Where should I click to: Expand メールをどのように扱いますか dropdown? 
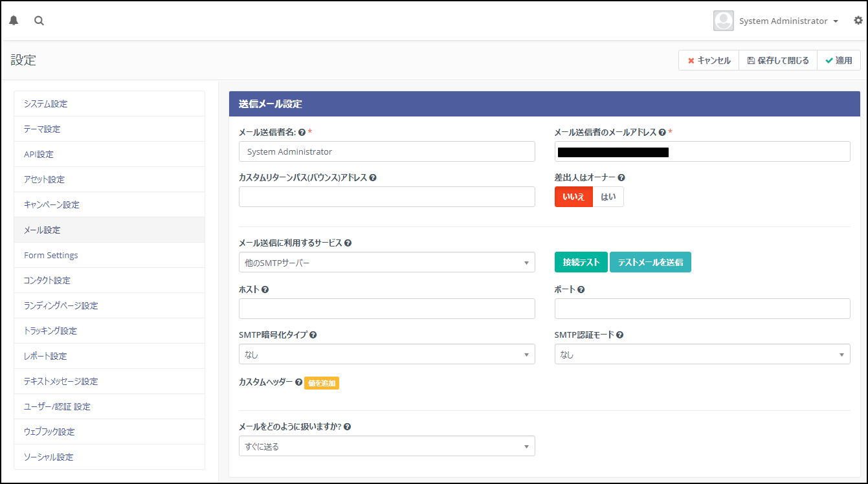386,446
